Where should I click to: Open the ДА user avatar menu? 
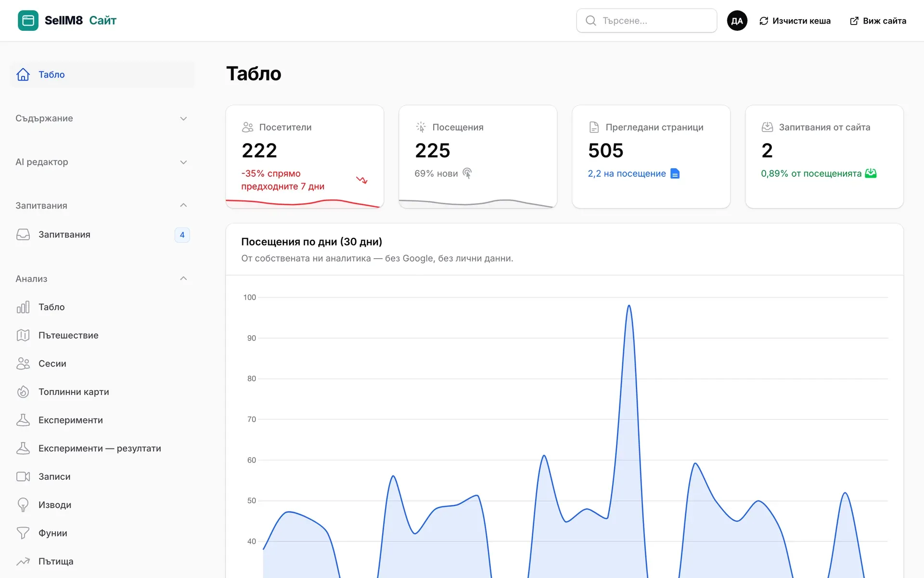[x=737, y=21]
